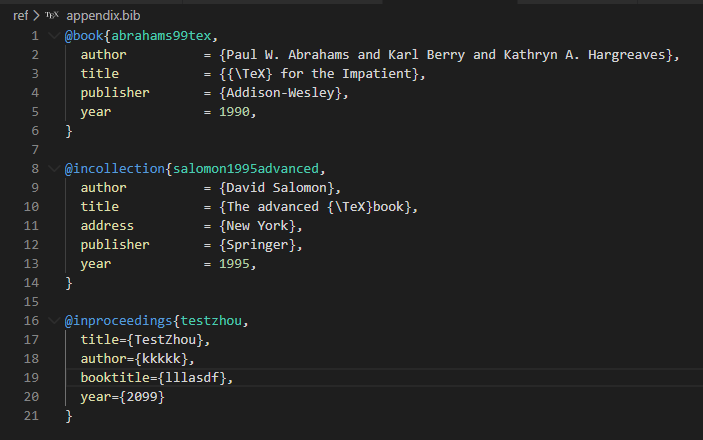Click the 'title' field name on line 3
The height and width of the screenshot is (440, 703).
(x=100, y=74)
